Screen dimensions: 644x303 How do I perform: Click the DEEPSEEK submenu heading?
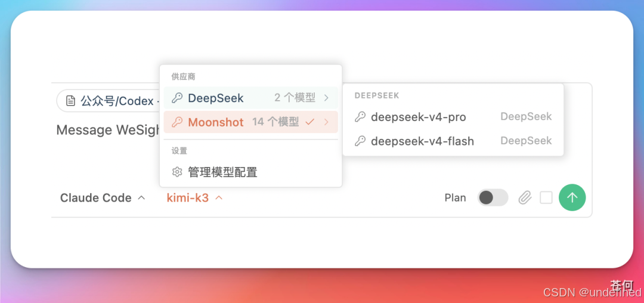pyautogui.click(x=377, y=95)
